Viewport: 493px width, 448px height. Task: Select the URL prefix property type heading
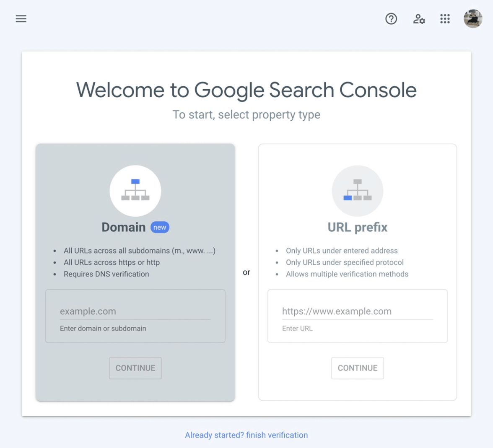(357, 227)
